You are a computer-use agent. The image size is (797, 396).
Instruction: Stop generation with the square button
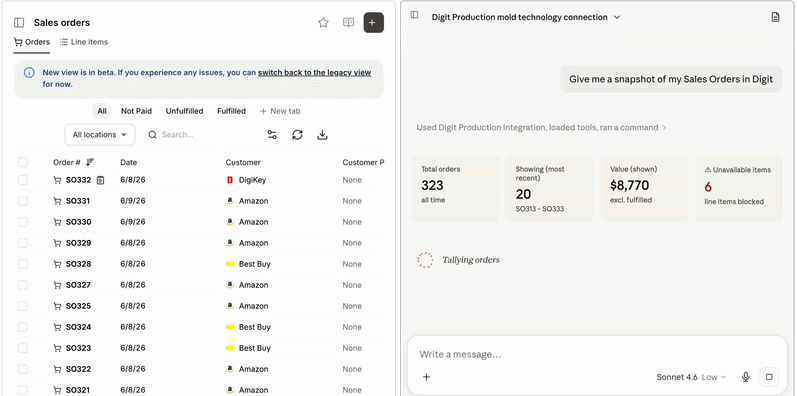769,377
